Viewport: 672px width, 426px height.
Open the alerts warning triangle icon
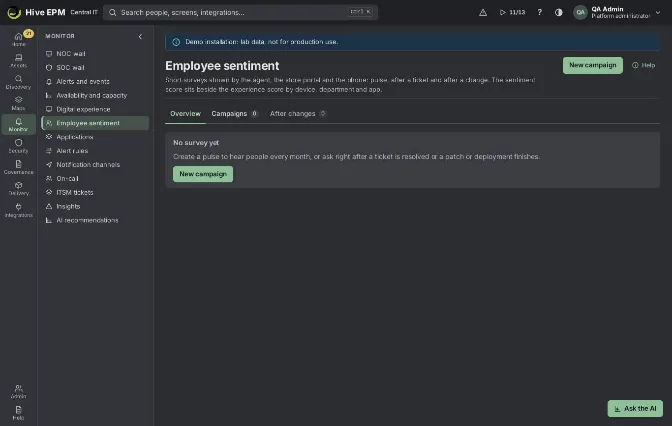point(483,12)
